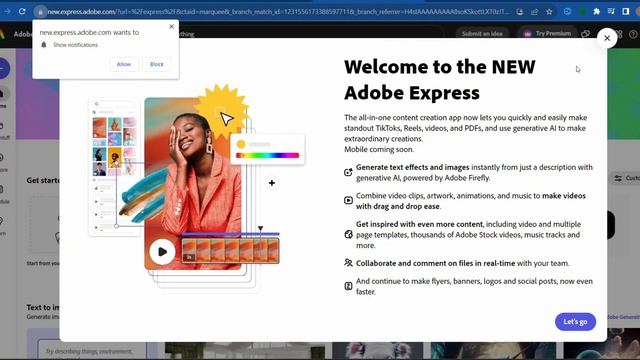Click the collaborate feature icon

tap(348, 263)
